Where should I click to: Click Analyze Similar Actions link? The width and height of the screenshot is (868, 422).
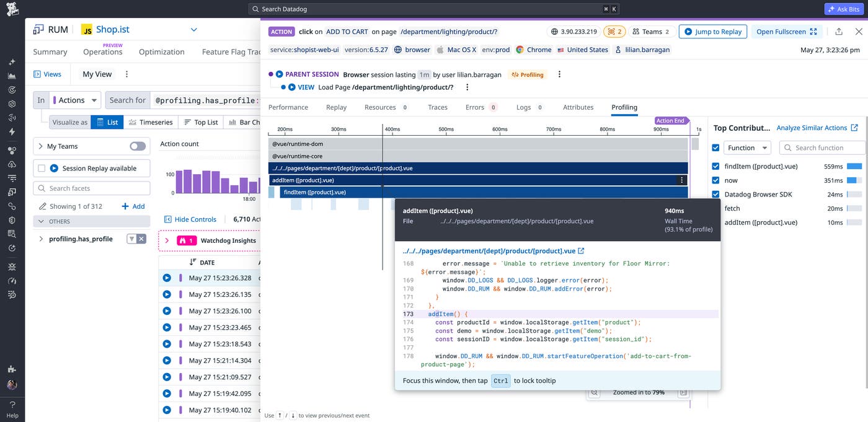(817, 128)
